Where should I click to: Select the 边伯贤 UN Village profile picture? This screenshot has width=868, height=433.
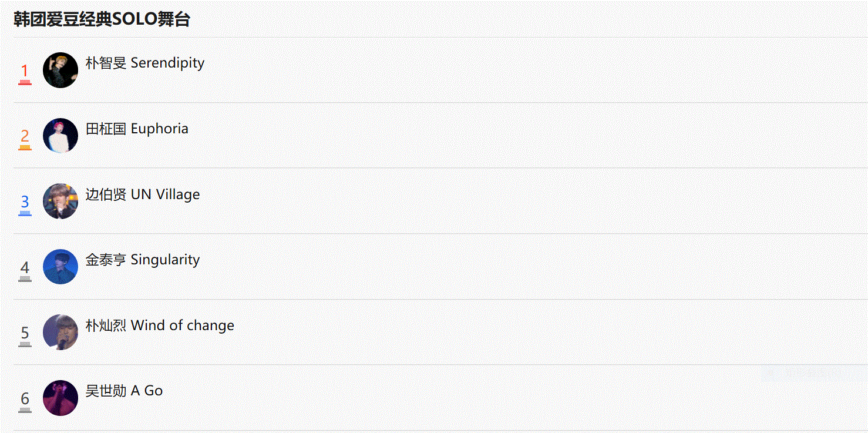point(60,202)
